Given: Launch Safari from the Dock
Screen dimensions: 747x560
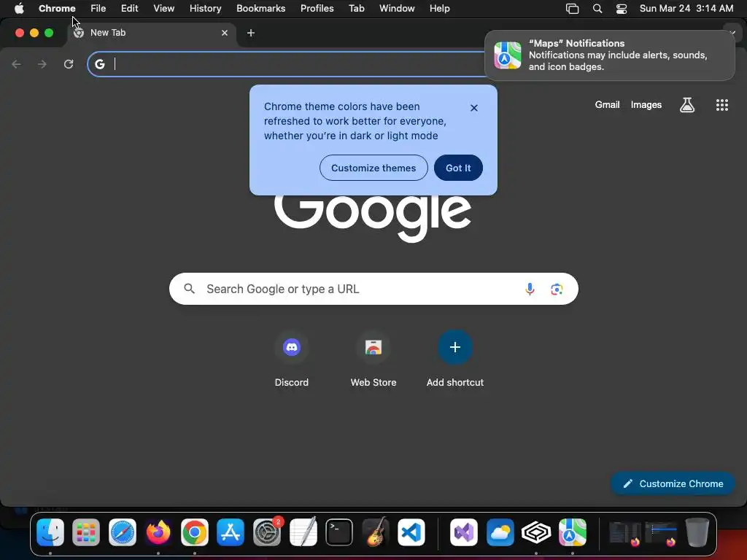Looking at the screenshot, I should (x=123, y=532).
